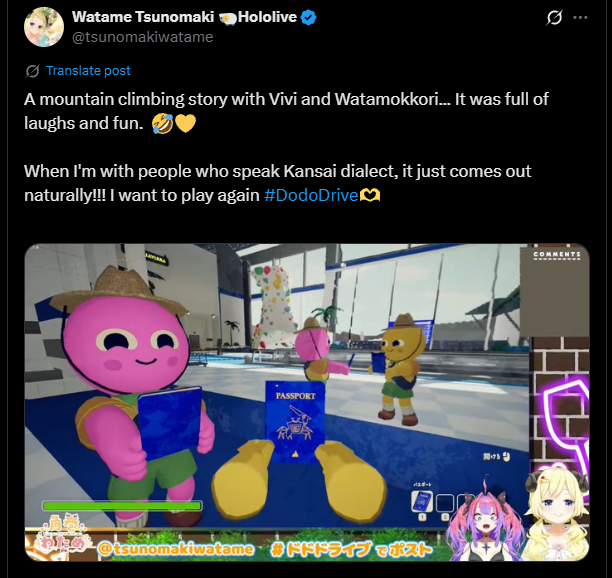
Task: Open the #DodoDrive hashtag
Action: pos(311,195)
